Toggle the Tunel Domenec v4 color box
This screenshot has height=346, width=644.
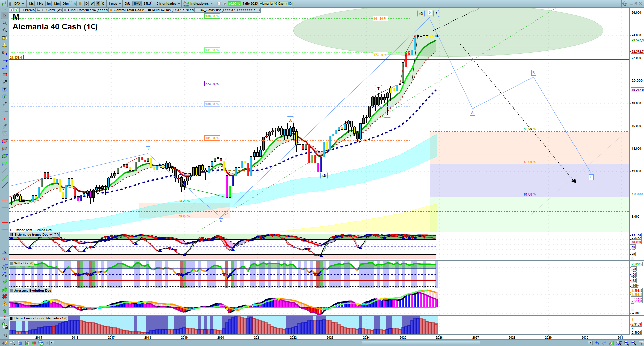65,10
